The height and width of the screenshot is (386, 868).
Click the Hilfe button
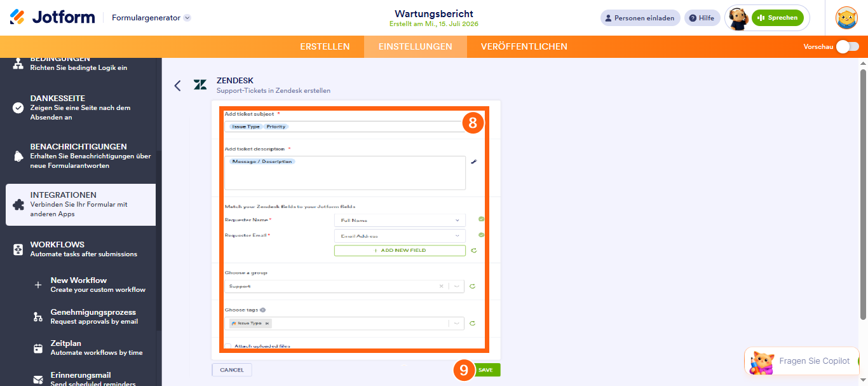(702, 18)
